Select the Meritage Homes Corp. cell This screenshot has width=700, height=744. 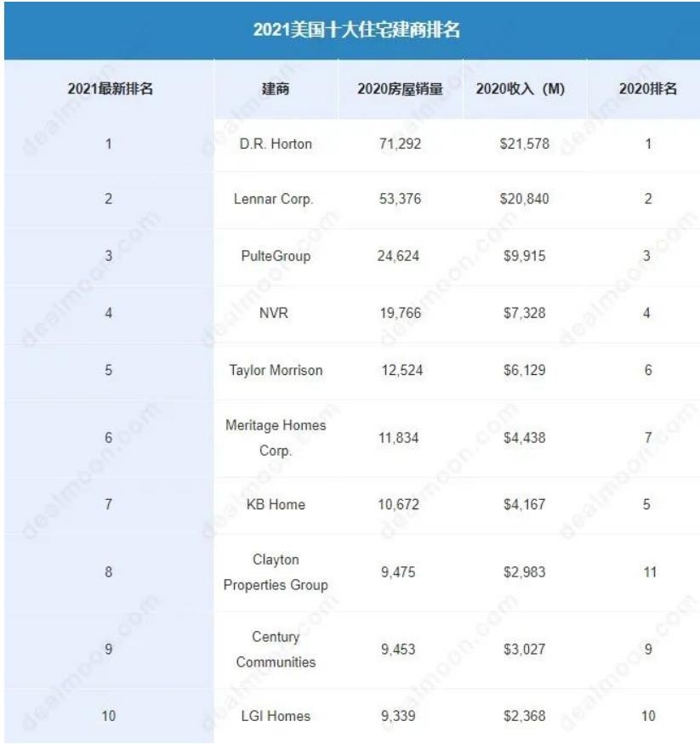276,438
